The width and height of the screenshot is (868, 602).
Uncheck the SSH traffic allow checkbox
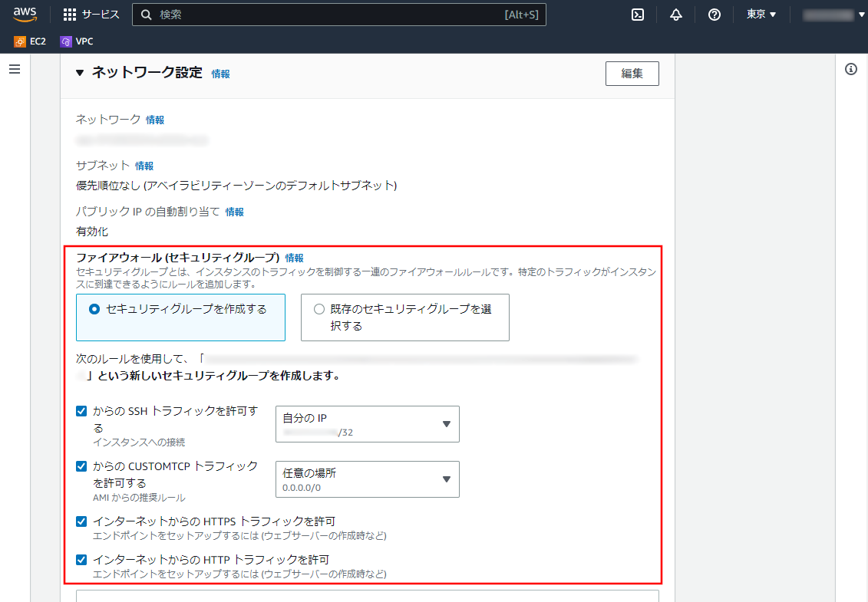(x=81, y=412)
